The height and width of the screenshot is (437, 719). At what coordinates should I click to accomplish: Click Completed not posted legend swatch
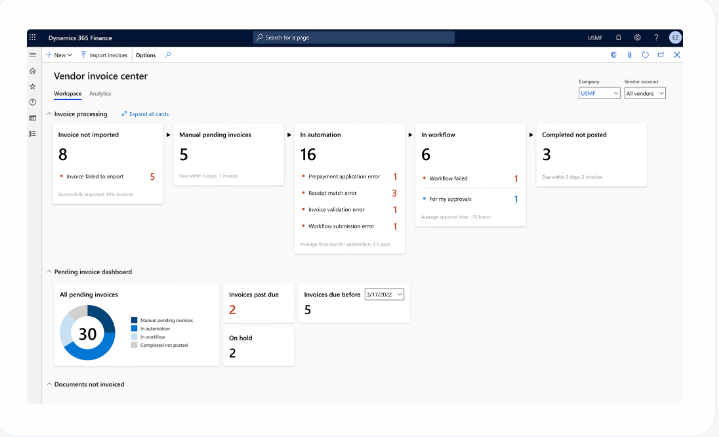[x=134, y=345]
